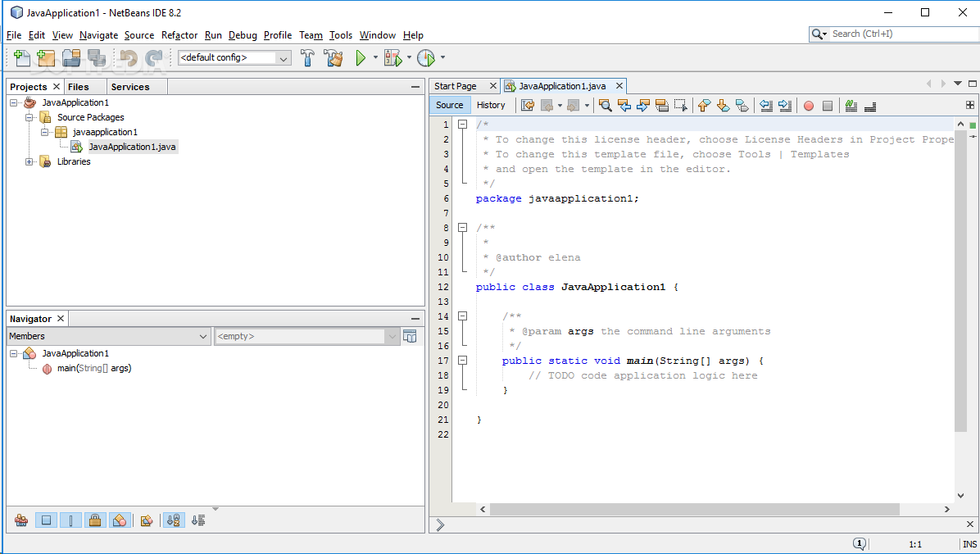Toggle Highlight Search icon in editor toolbar
980x554 pixels.
662,106
